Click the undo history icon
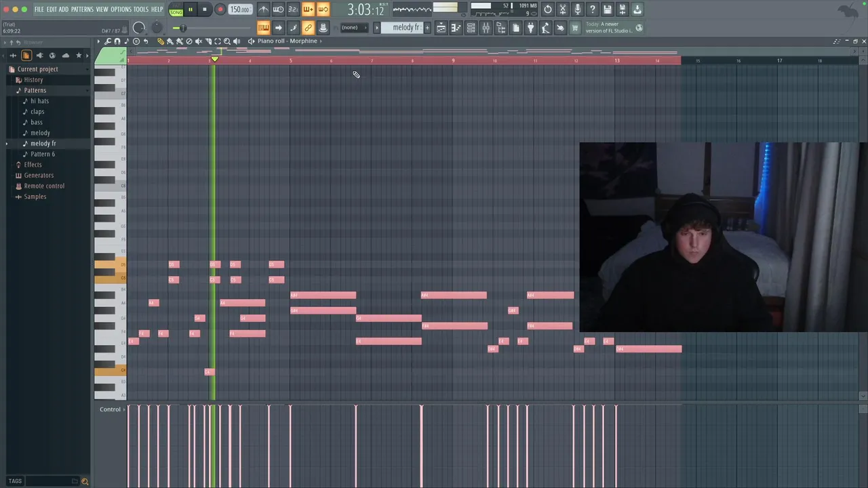 pos(548,9)
